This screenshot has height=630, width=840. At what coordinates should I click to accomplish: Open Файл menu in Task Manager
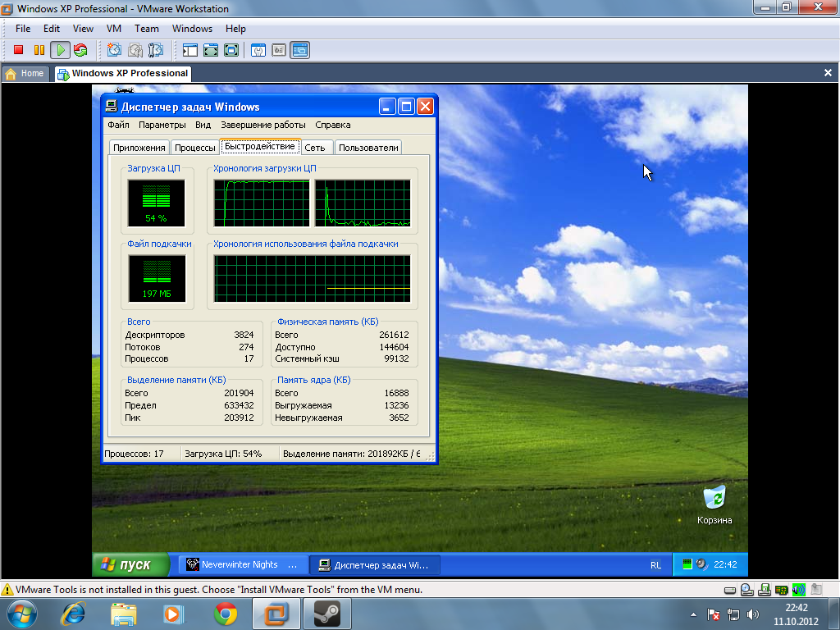[118, 125]
